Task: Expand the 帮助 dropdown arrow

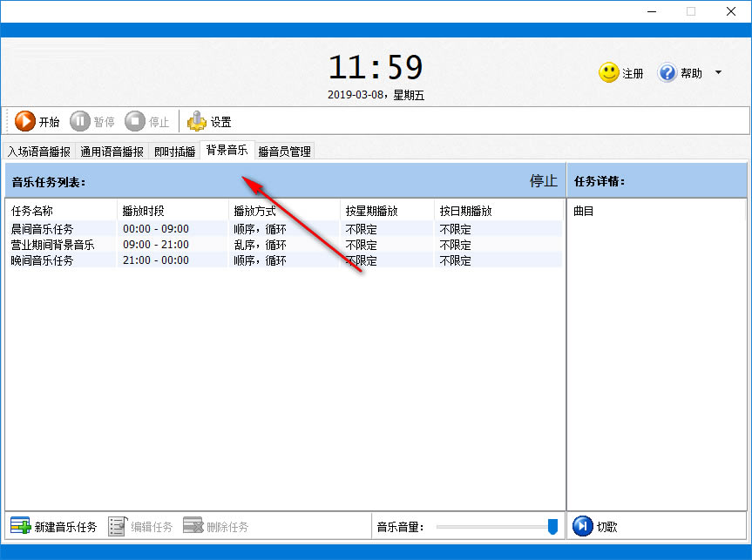Action: [718, 73]
